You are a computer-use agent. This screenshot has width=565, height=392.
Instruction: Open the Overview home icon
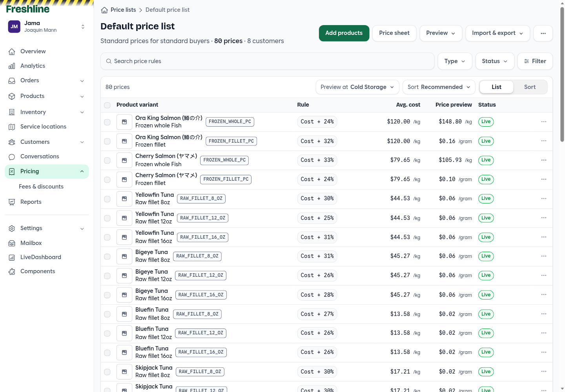12,51
